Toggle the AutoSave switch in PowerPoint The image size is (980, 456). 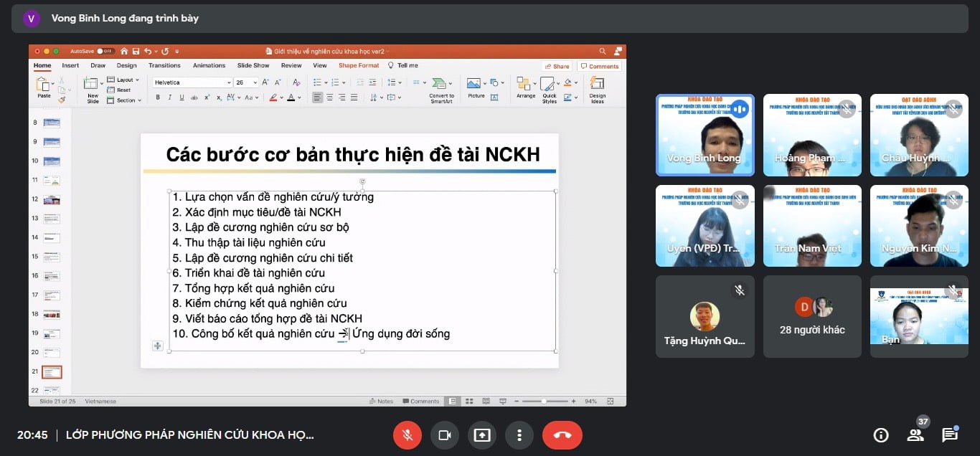tap(105, 51)
